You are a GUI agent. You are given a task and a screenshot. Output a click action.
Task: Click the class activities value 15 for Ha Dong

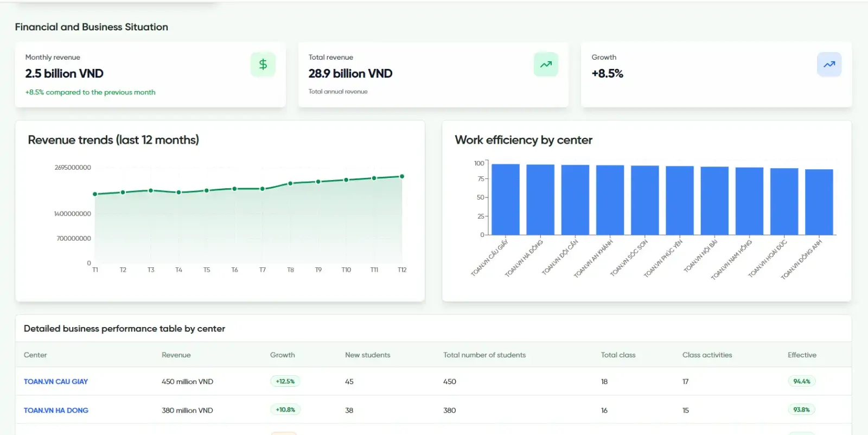[686, 410]
